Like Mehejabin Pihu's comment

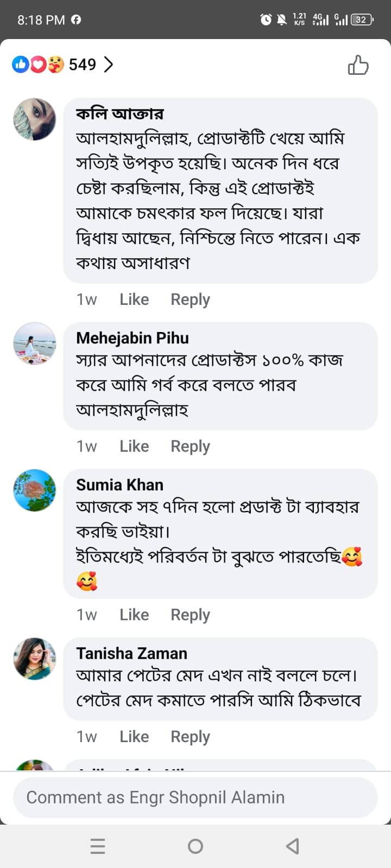pyautogui.click(x=134, y=446)
